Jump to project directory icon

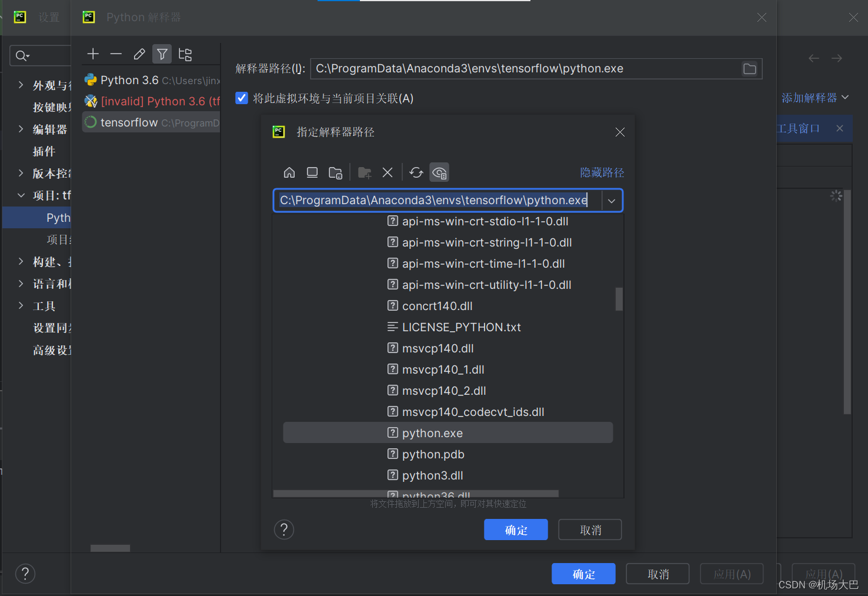(335, 172)
